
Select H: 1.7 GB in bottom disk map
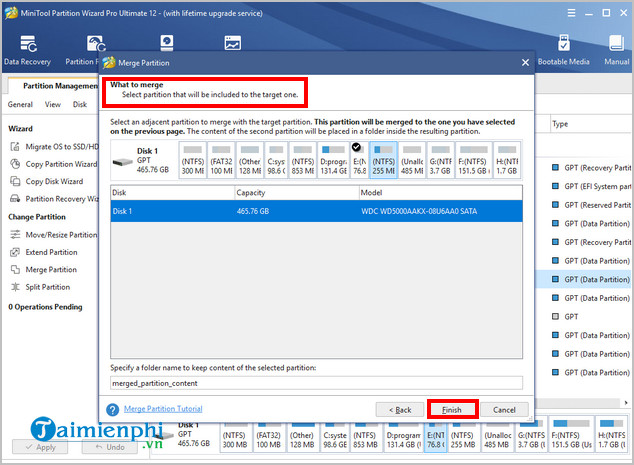612,435
